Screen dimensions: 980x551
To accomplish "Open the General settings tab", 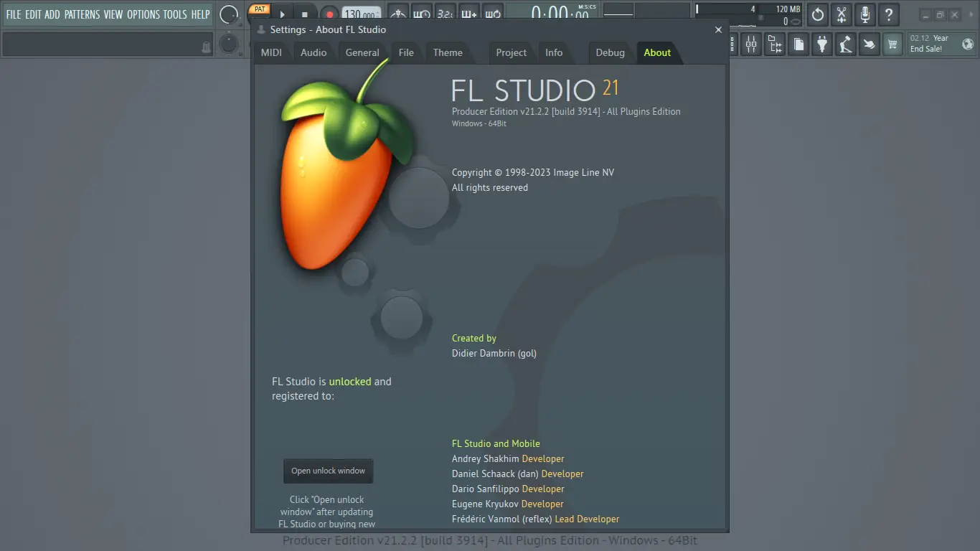I will point(362,52).
